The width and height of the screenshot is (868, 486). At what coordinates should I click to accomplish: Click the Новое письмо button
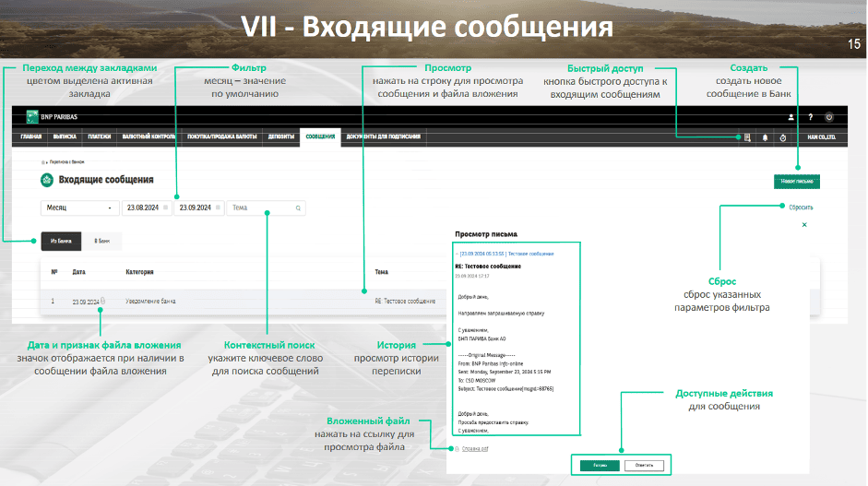(797, 182)
